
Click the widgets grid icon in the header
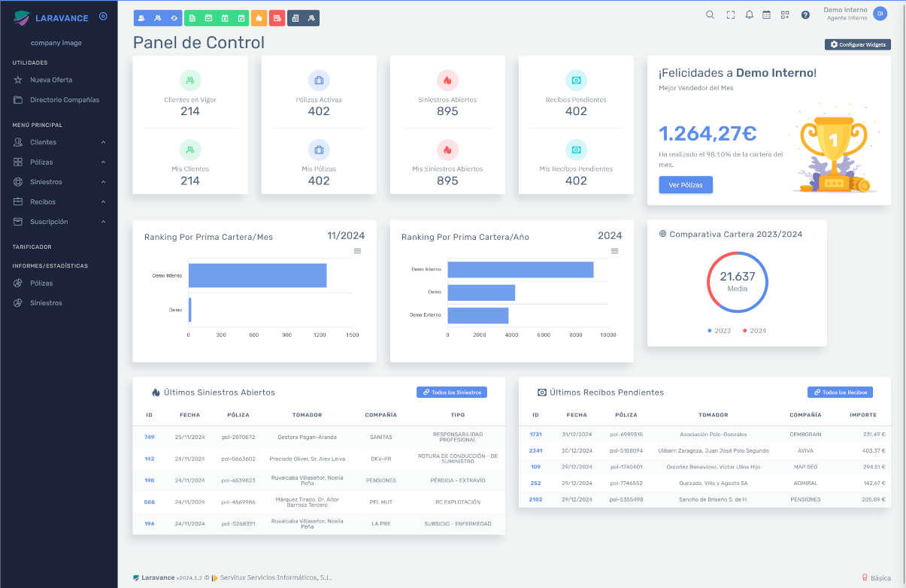click(x=784, y=14)
